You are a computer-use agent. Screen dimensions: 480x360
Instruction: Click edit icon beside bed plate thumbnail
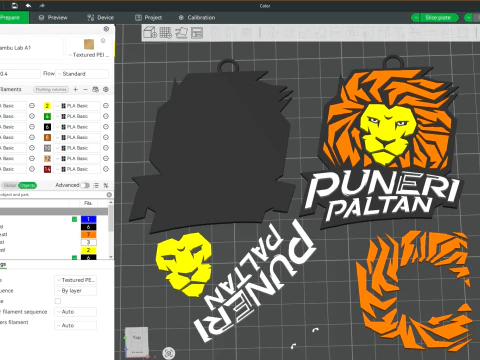pos(103,40)
